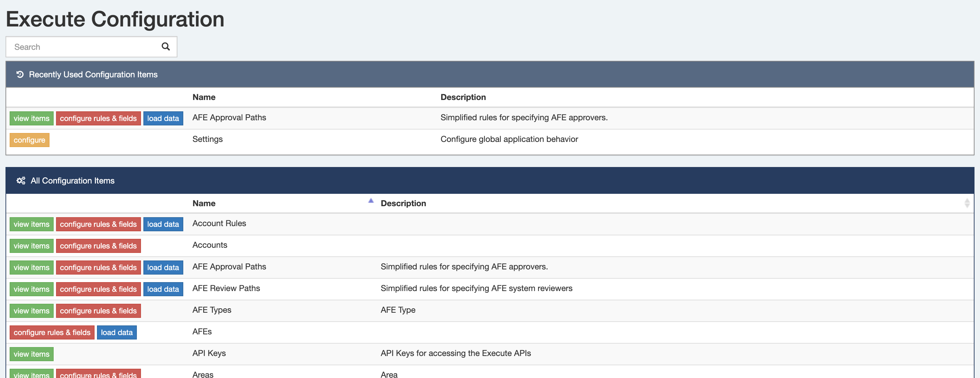Click 'API Keys for accessing the Execute APIs' text

[456, 354]
